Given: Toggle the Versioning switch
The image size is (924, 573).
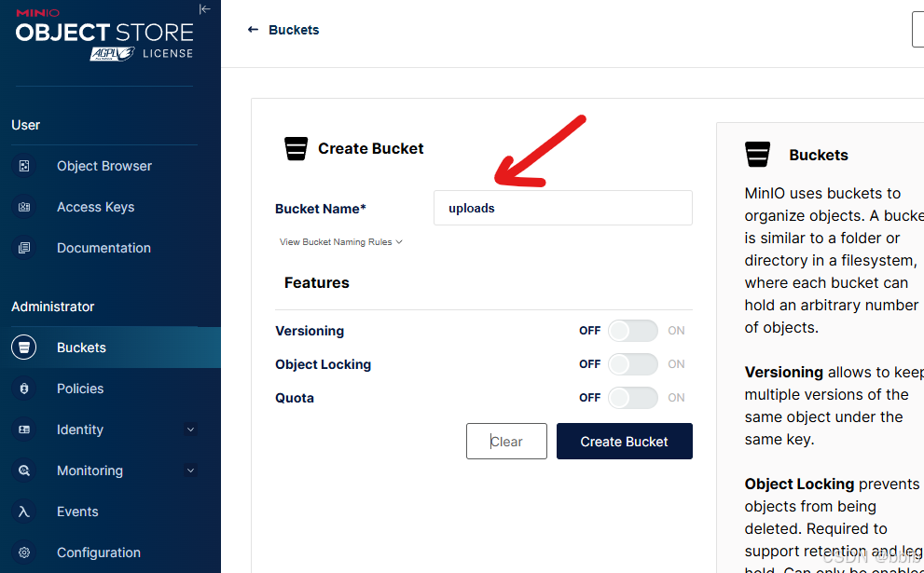Looking at the screenshot, I should pyautogui.click(x=633, y=331).
